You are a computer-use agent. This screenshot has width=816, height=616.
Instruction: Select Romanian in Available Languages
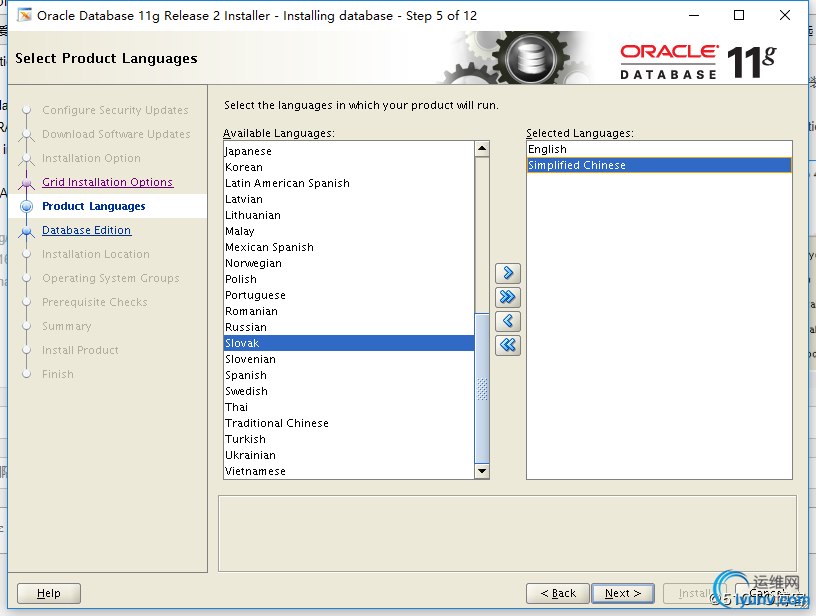click(349, 311)
